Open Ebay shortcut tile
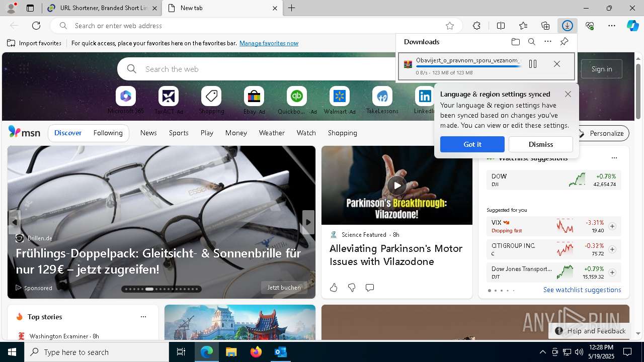This screenshot has width=644, height=362. click(x=254, y=100)
